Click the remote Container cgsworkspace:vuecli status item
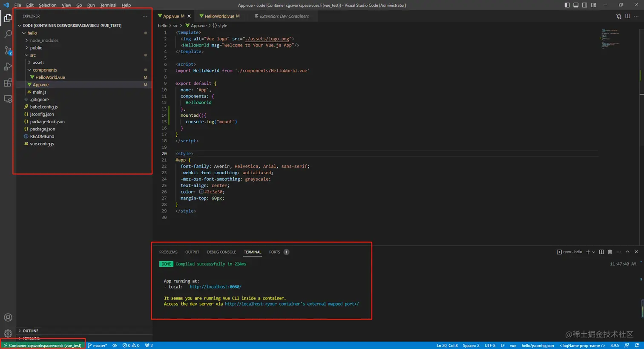This screenshot has height=349, width=644. pyautogui.click(x=43, y=345)
